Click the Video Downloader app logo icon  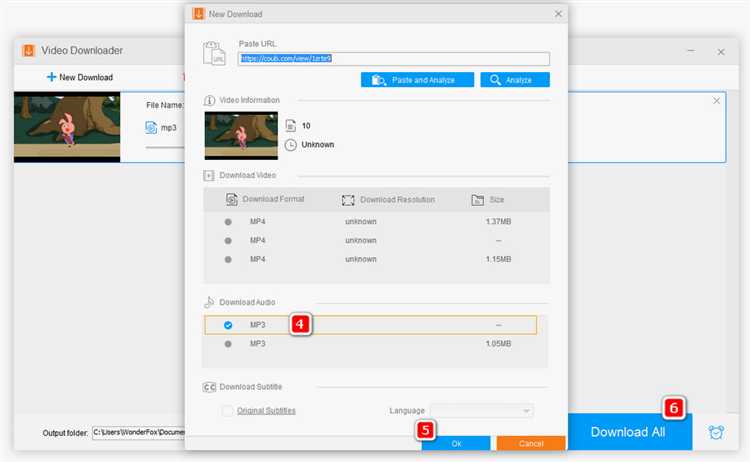[29, 50]
